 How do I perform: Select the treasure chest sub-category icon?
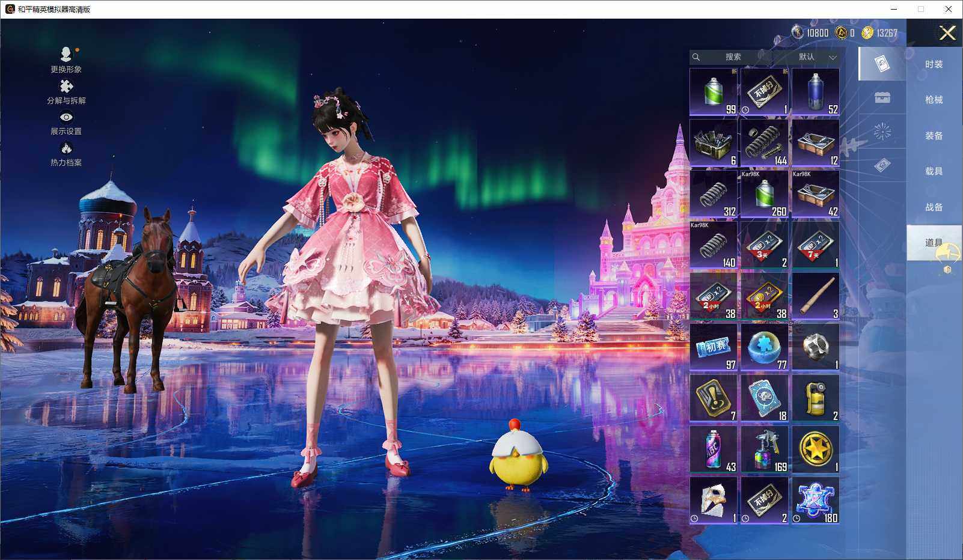(x=882, y=97)
